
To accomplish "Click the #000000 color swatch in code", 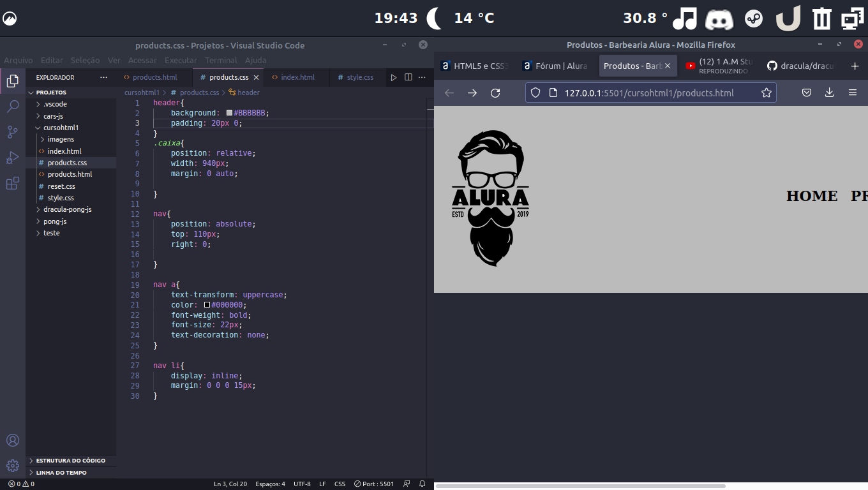I will click(x=207, y=305).
